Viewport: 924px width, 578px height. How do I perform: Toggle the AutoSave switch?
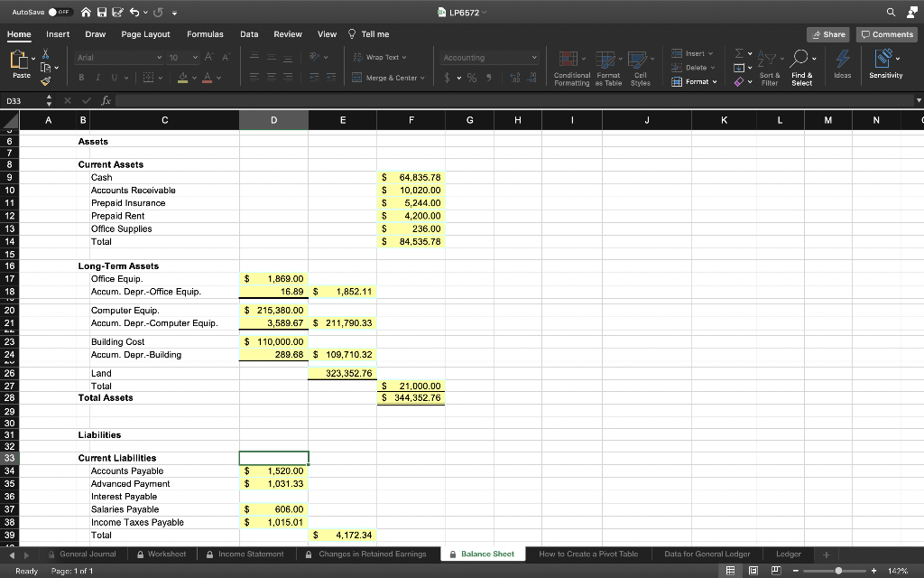coord(60,12)
